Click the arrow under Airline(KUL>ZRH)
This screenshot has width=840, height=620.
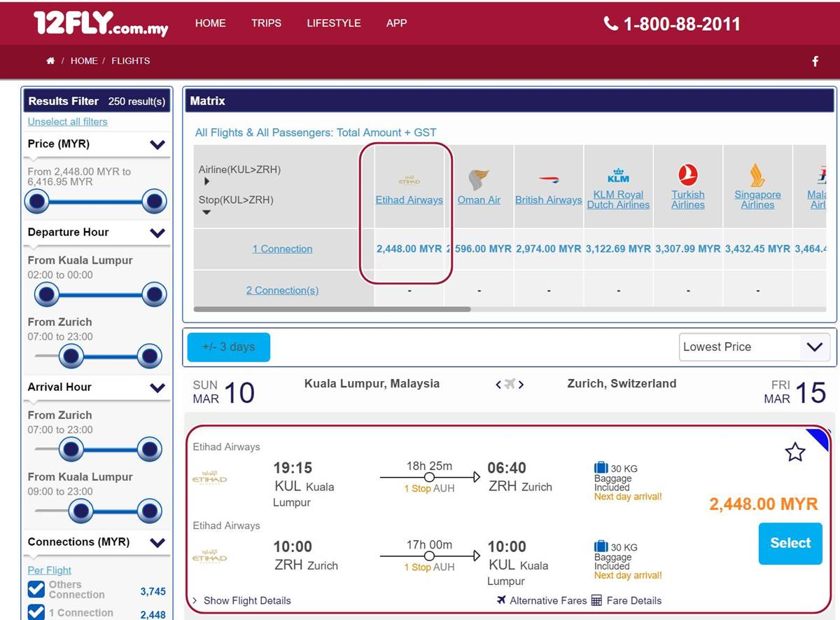coord(206,182)
